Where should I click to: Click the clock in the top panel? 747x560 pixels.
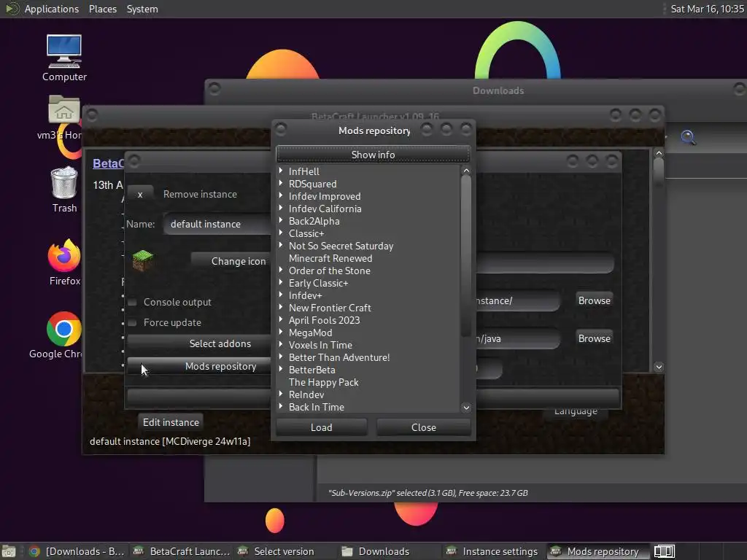pos(707,9)
